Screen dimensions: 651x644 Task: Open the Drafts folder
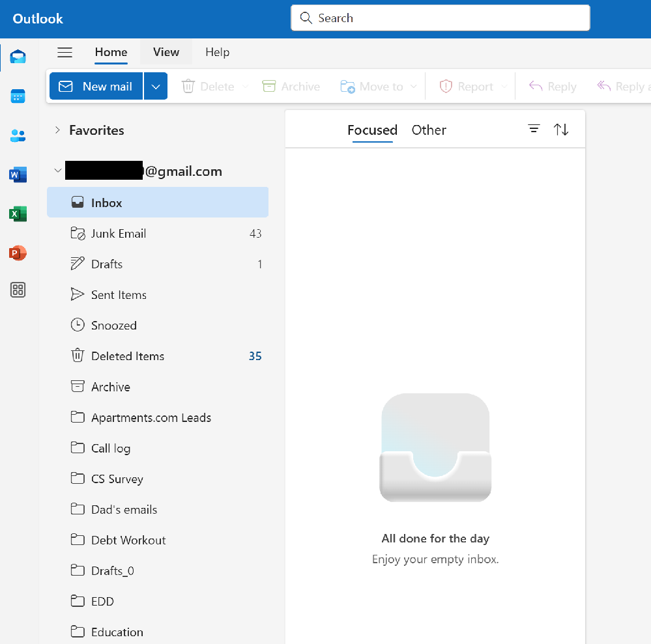click(x=158, y=264)
